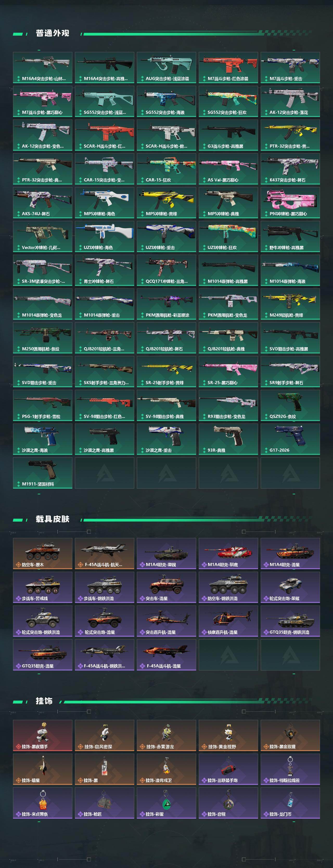The image size is (333, 868).
Task: Open the 挂饰-龙门币 charm
Action: pyautogui.click(x=290, y=803)
